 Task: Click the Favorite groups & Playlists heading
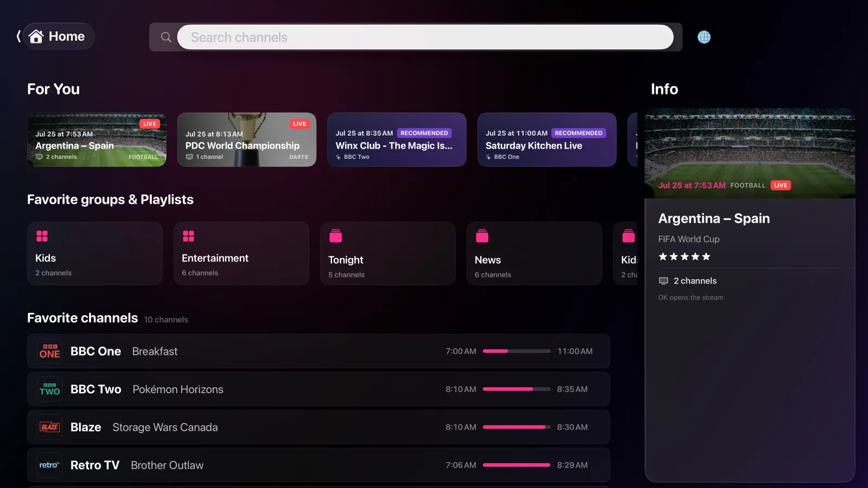(110, 200)
